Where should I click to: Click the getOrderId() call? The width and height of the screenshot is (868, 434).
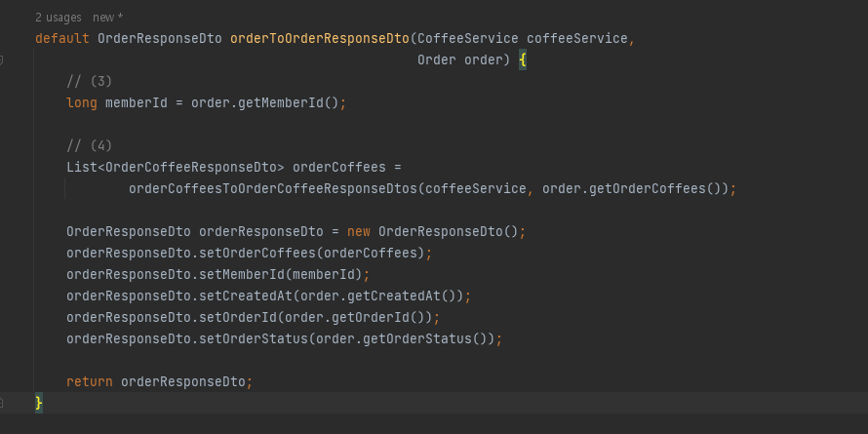pos(377,318)
